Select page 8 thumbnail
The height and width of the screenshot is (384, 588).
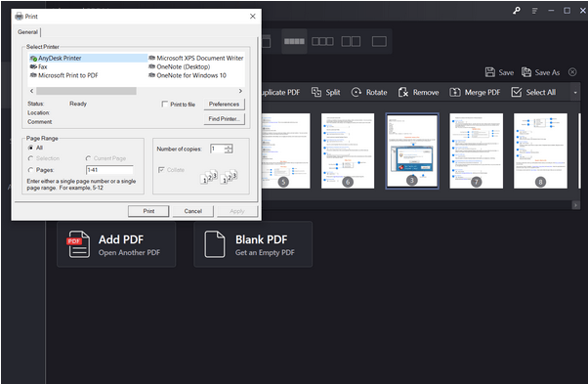[540, 150]
